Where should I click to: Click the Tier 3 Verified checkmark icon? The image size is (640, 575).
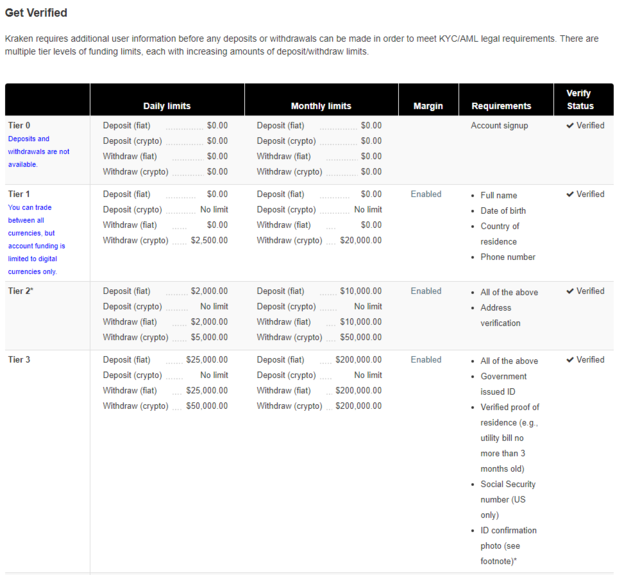tap(570, 360)
